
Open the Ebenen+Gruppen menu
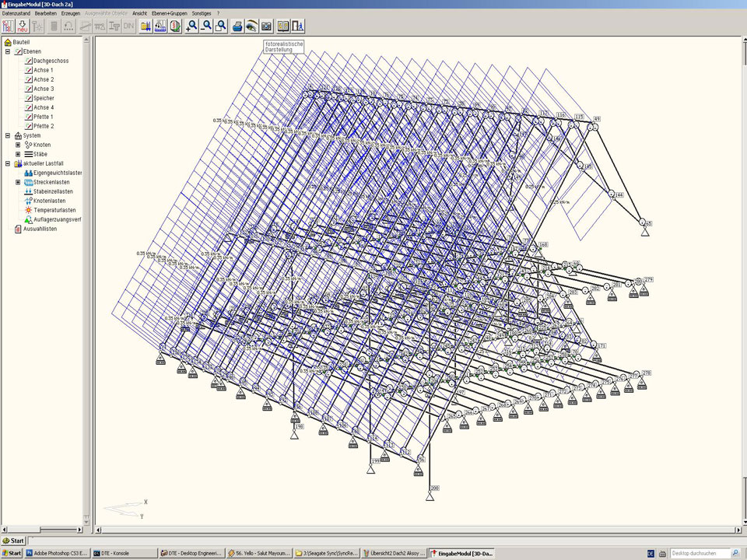point(169,13)
